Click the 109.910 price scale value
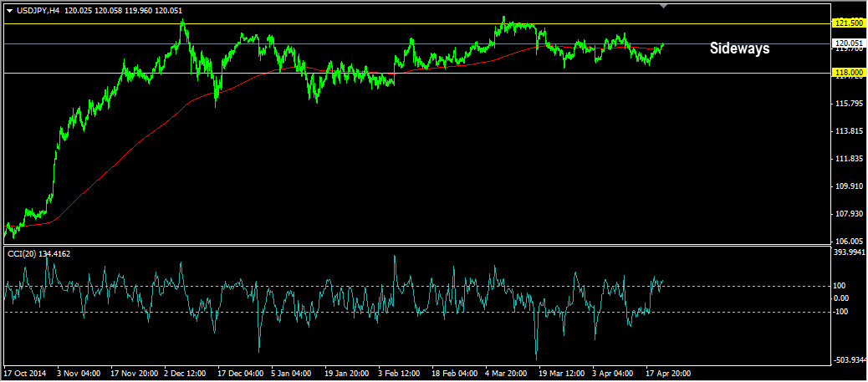868x382 pixels. point(848,186)
